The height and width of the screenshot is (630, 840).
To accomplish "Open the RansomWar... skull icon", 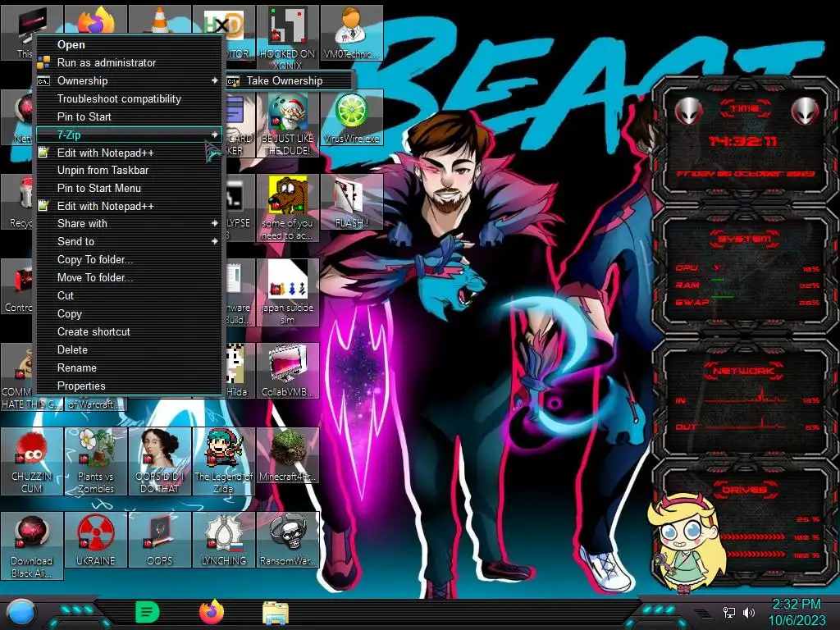I will point(288,540).
